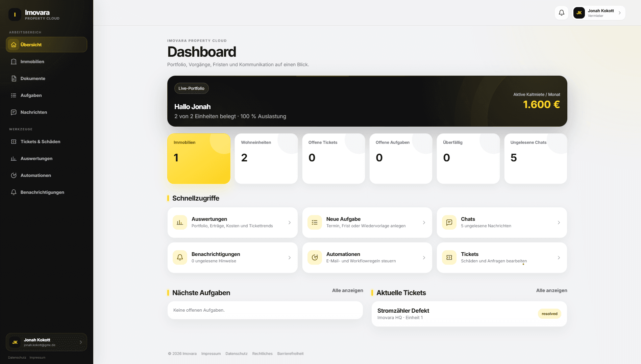This screenshot has height=364, width=641.
Task: Open the Stromzähler Defekt ticket
Action: (x=469, y=314)
